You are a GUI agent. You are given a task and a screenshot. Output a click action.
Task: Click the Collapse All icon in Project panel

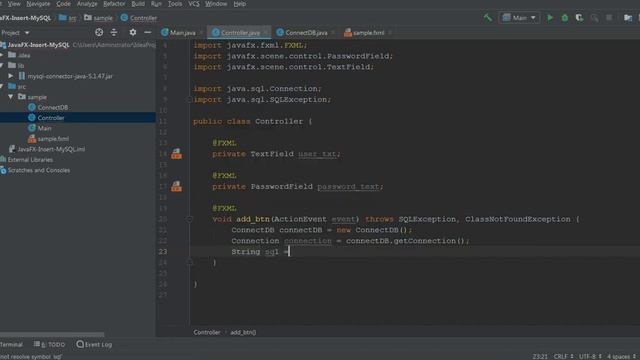coord(114,32)
